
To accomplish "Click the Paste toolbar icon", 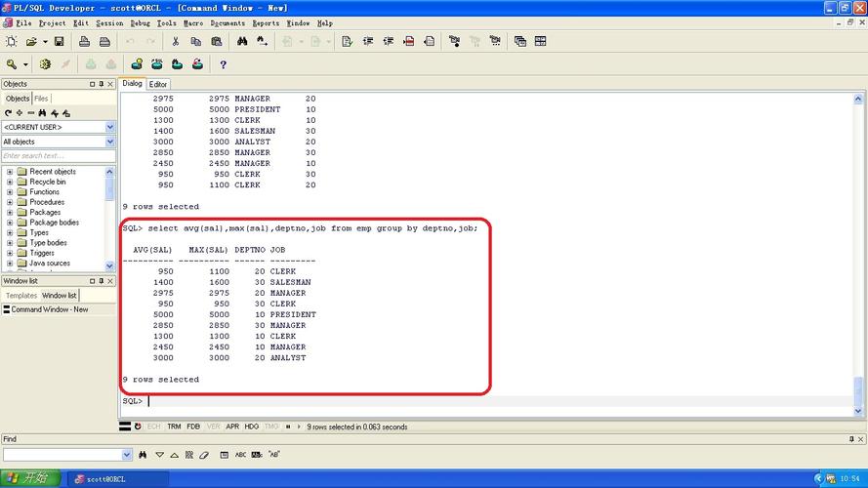I will click(x=217, y=42).
